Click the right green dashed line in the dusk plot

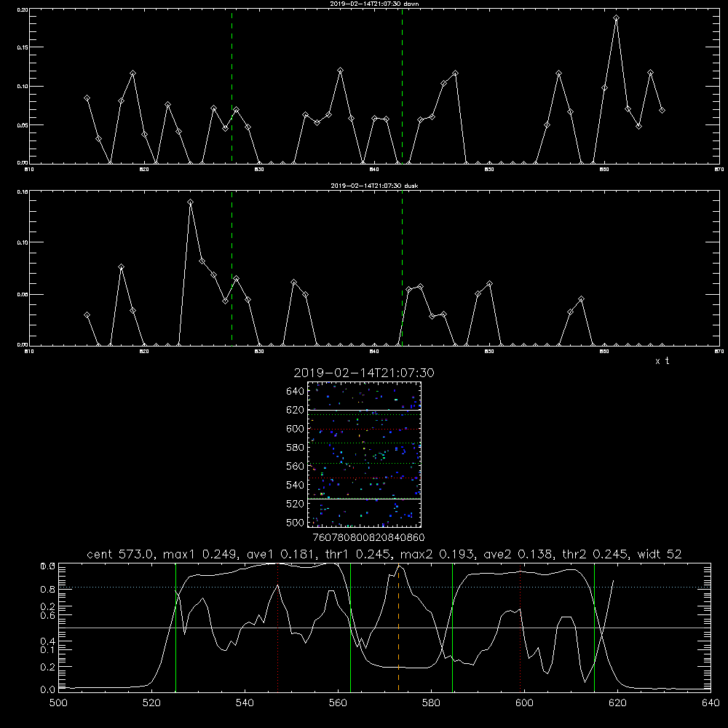tap(402, 269)
